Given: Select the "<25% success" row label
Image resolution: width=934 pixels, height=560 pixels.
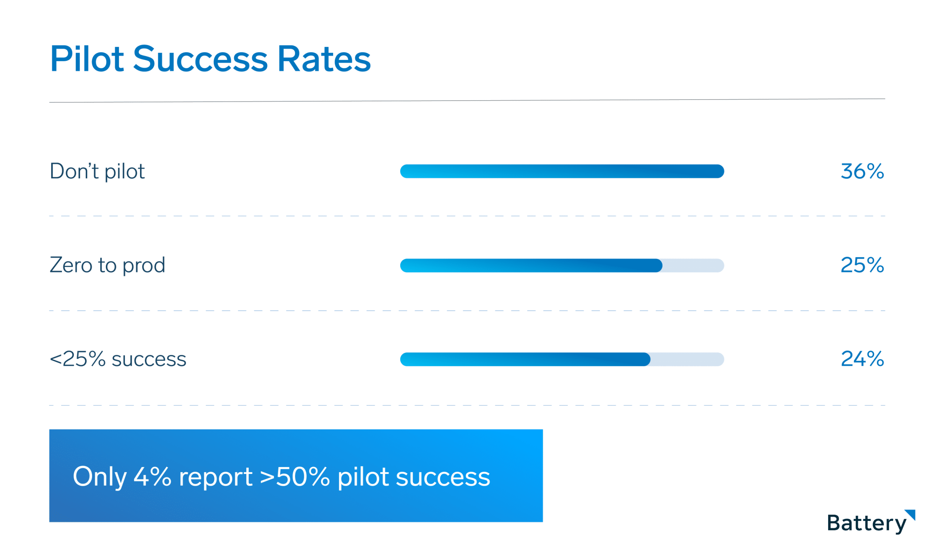Looking at the screenshot, I should tap(118, 359).
